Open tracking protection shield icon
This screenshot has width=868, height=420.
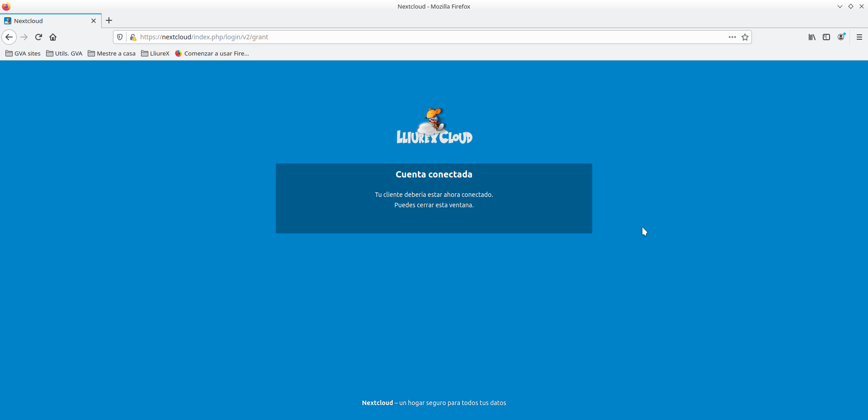(x=120, y=37)
